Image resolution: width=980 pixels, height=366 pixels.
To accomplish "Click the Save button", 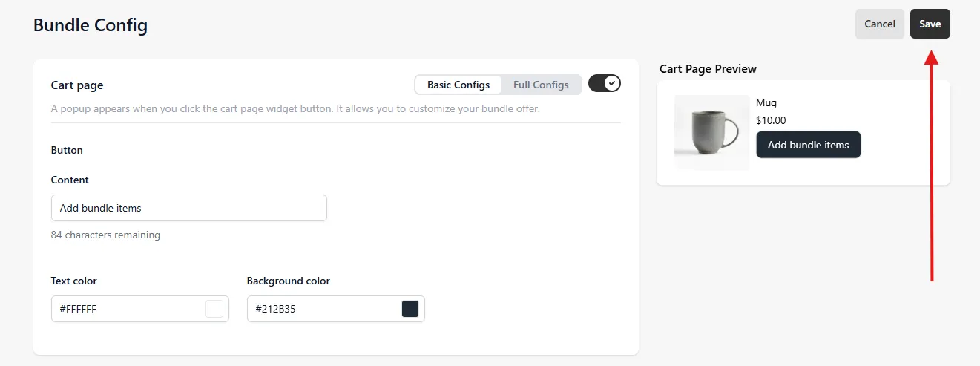I will pos(930,24).
